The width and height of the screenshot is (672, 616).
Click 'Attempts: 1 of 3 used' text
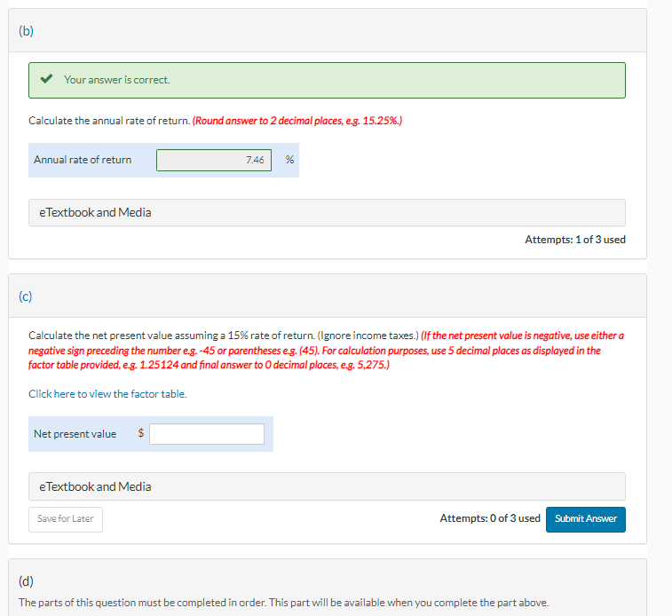pos(575,240)
